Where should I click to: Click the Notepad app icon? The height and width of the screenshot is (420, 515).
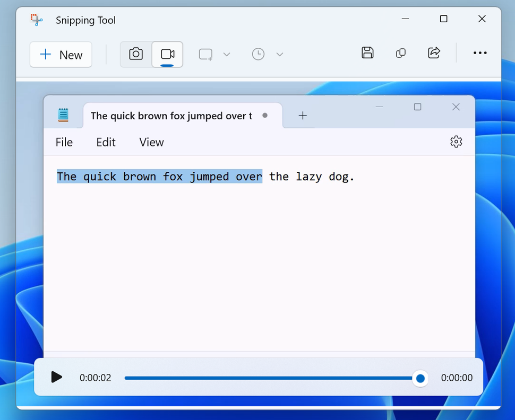pos(64,115)
